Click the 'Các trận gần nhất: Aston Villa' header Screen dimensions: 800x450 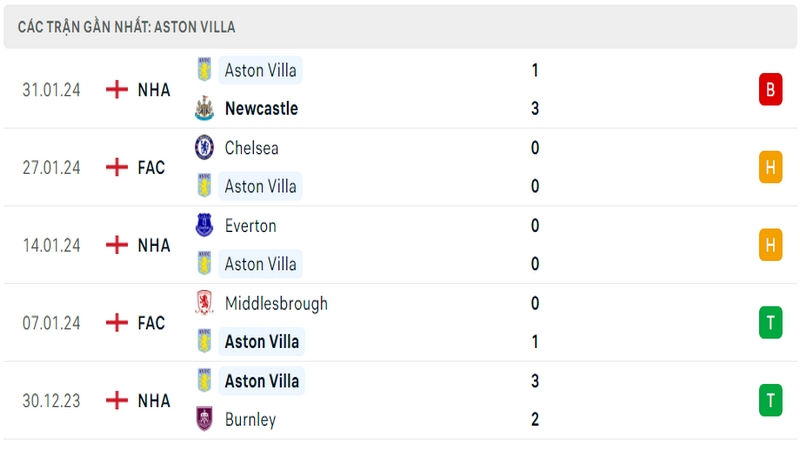click(x=126, y=27)
